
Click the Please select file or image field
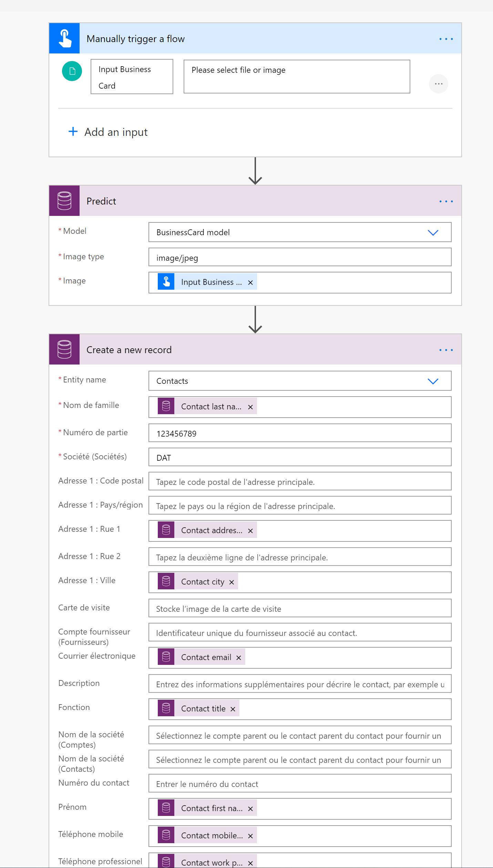[x=297, y=77]
